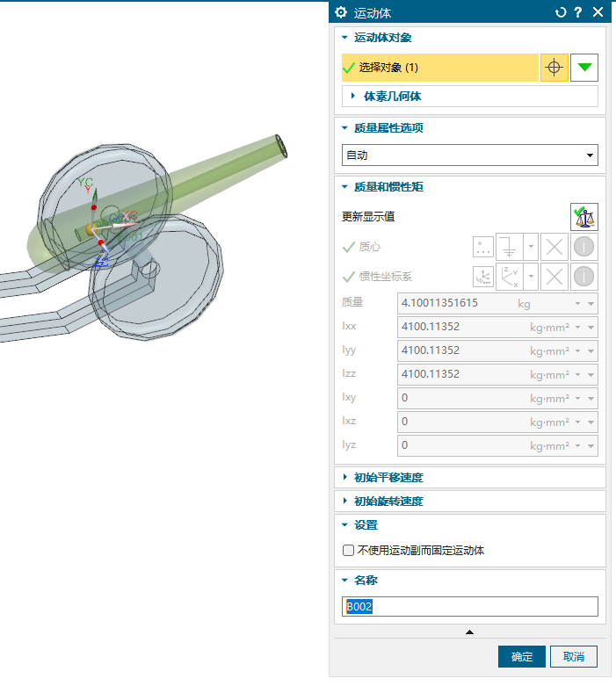Expand the 初始旋转速度 section
Screen dimensions: 616x686
click(388, 502)
